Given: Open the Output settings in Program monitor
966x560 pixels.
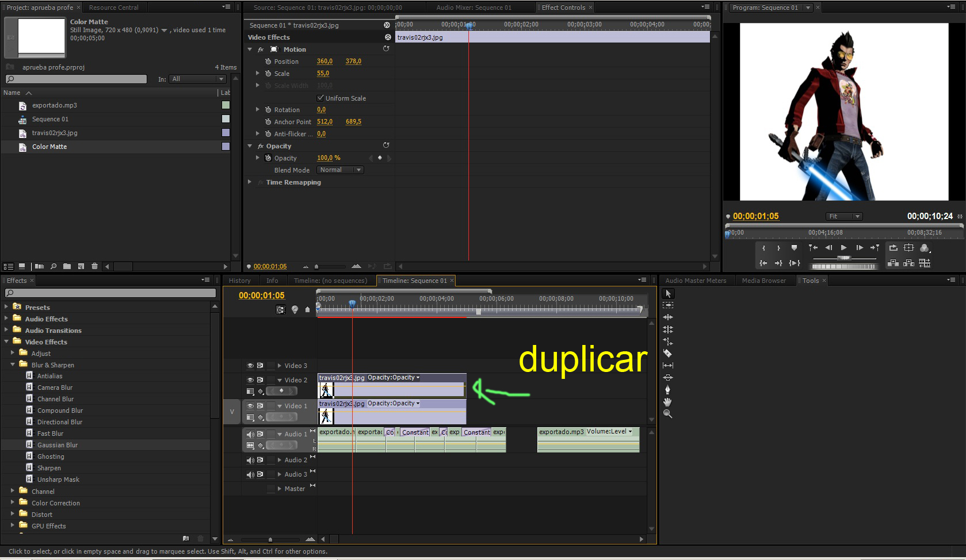Looking at the screenshot, I should tap(925, 248).
